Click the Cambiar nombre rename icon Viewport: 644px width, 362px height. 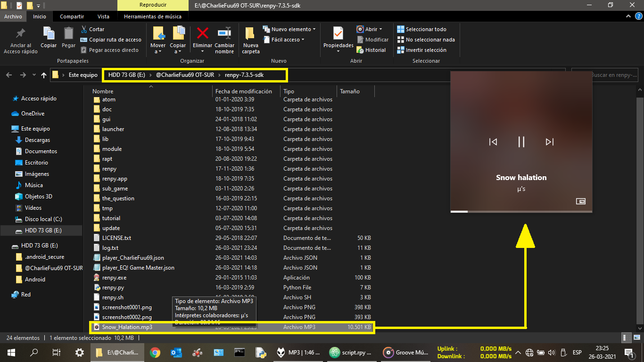(x=224, y=33)
